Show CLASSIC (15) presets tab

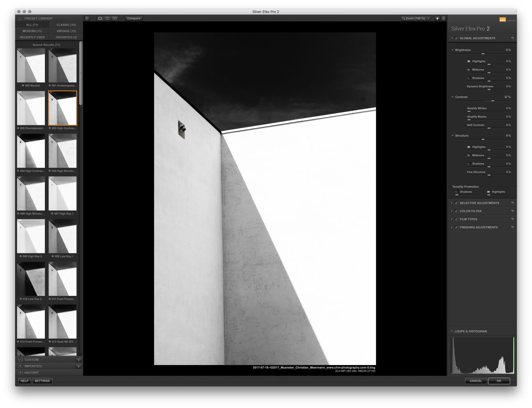coord(66,25)
